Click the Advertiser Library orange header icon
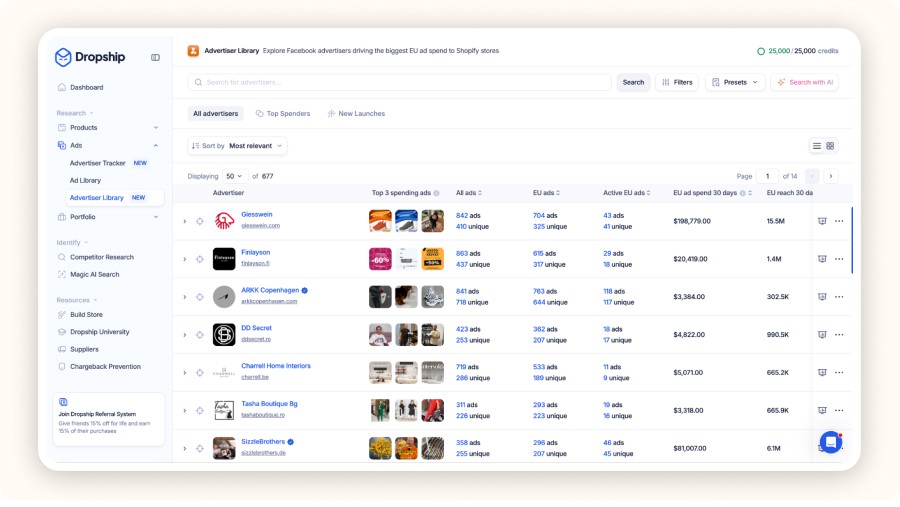 point(193,51)
